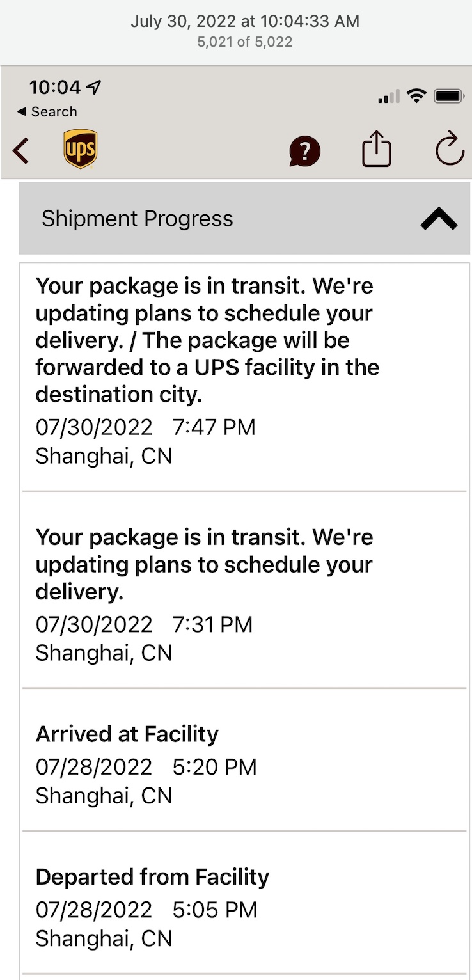
Task: Tap Shanghai, CN under Arrived at Facility
Action: (x=104, y=796)
